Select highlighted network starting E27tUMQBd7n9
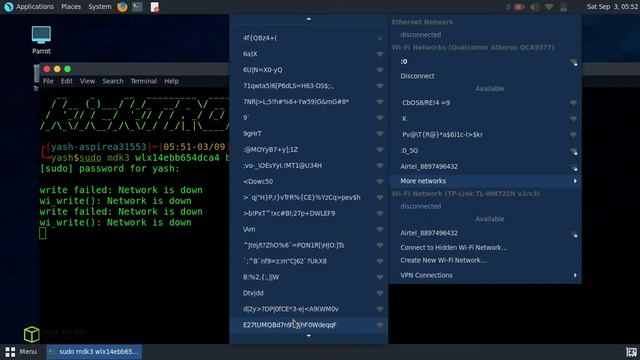The height and width of the screenshot is (360, 640). click(x=309, y=324)
